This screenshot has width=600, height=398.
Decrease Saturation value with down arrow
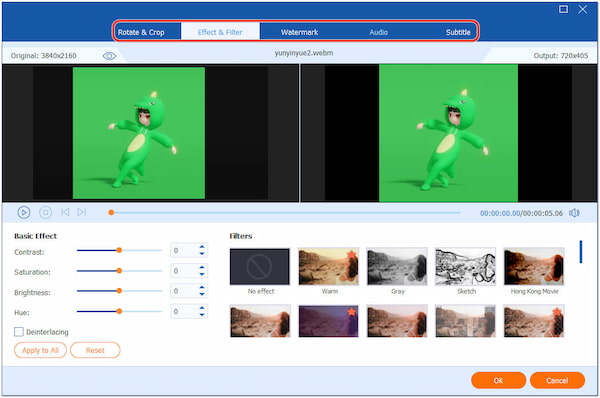(202, 274)
